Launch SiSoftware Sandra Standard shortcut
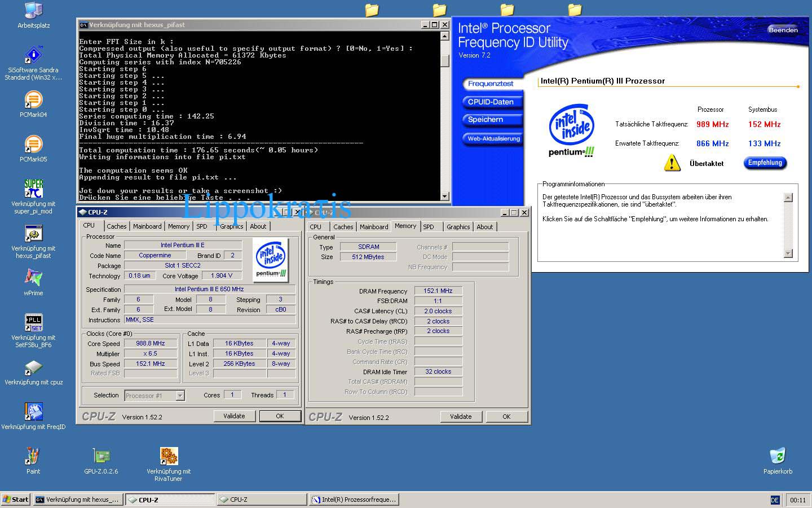 33,56
